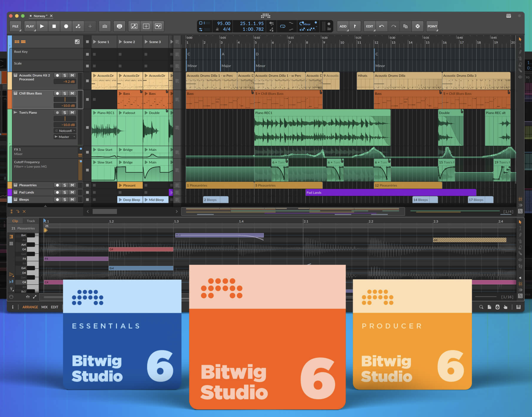This screenshot has height=417, width=532.
Task: Click the search magnifier icon at bottom right
Action: (481, 307)
